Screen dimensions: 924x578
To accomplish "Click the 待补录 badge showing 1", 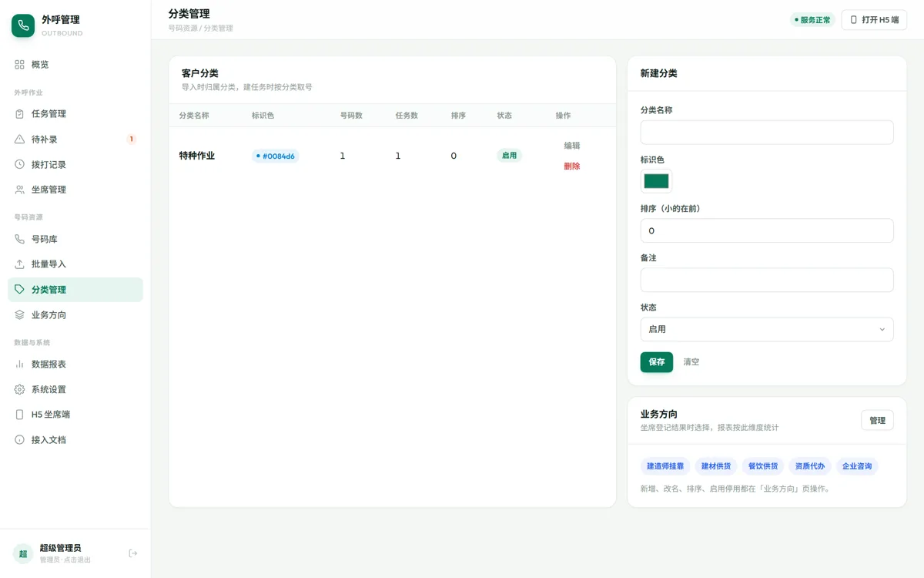I will (132, 139).
